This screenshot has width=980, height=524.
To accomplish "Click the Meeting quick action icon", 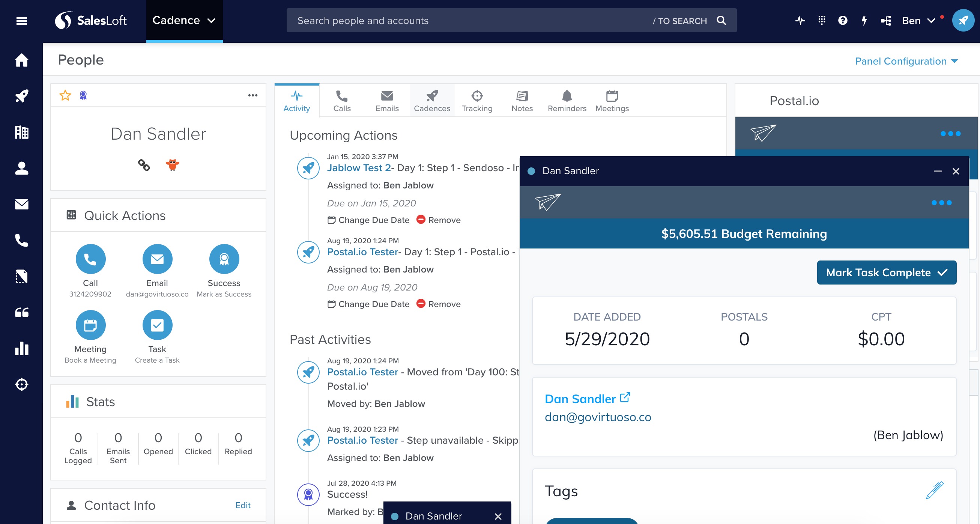I will coord(90,325).
